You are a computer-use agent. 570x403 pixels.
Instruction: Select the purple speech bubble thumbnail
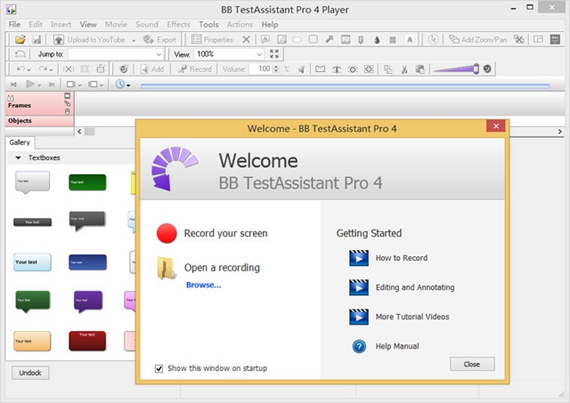click(x=88, y=301)
